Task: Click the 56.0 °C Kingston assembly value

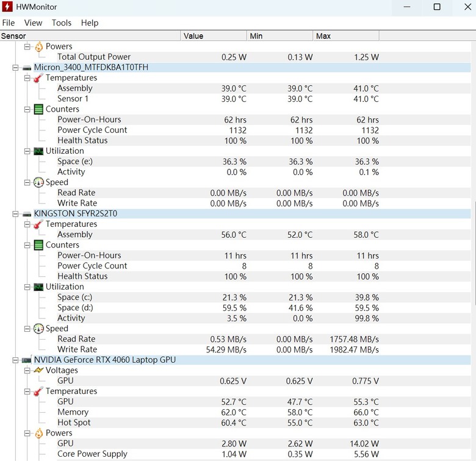Action: [x=234, y=235]
